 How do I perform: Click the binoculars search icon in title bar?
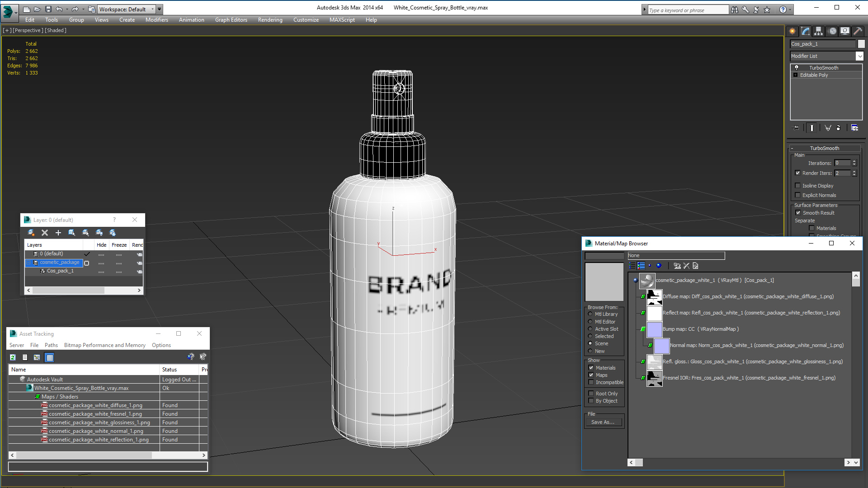tap(735, 9)
